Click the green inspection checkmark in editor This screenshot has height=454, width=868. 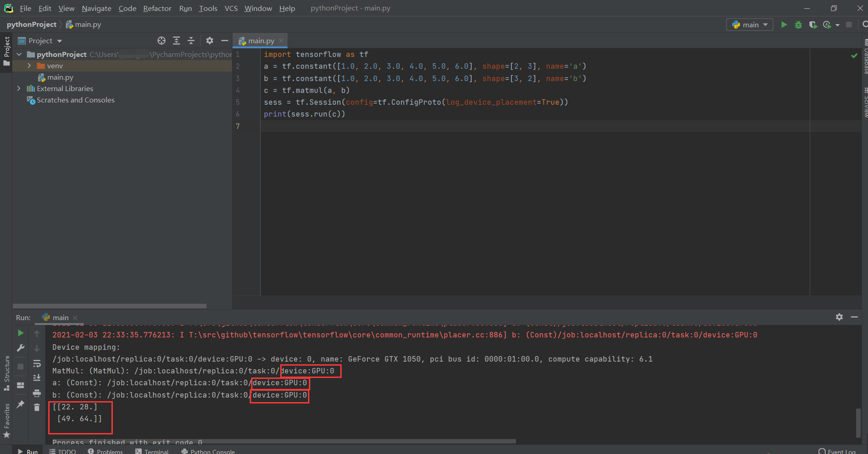854,56
